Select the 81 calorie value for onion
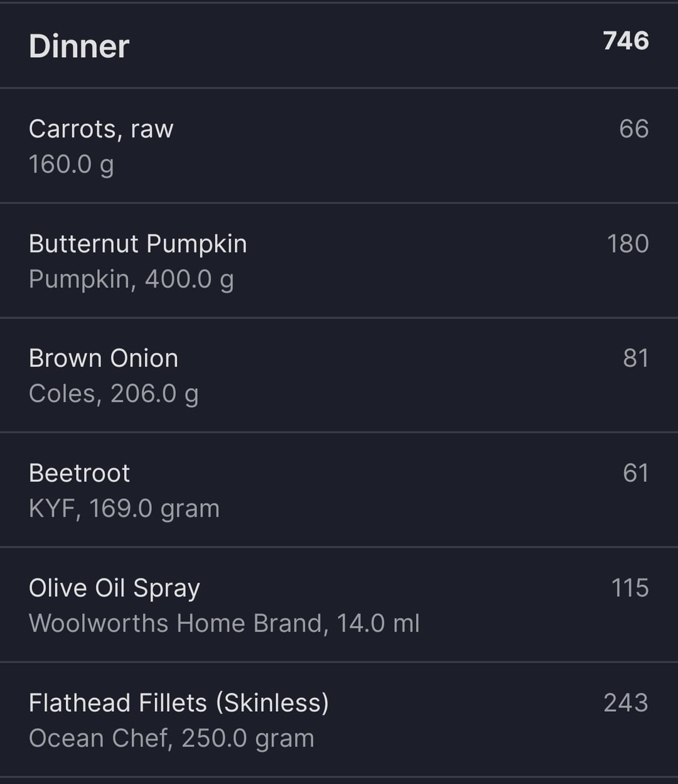678x784 pixels. pyautogui.click(x=636, y=358)
